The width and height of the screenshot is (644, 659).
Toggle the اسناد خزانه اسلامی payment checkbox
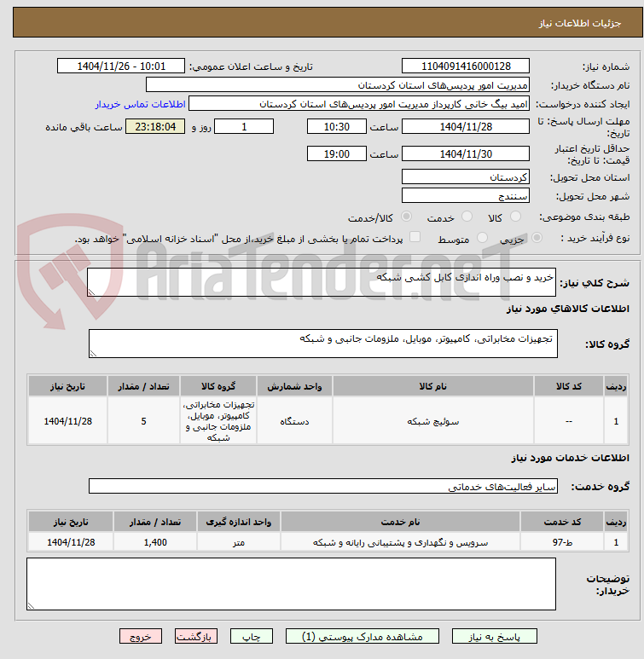coord(415,237)
